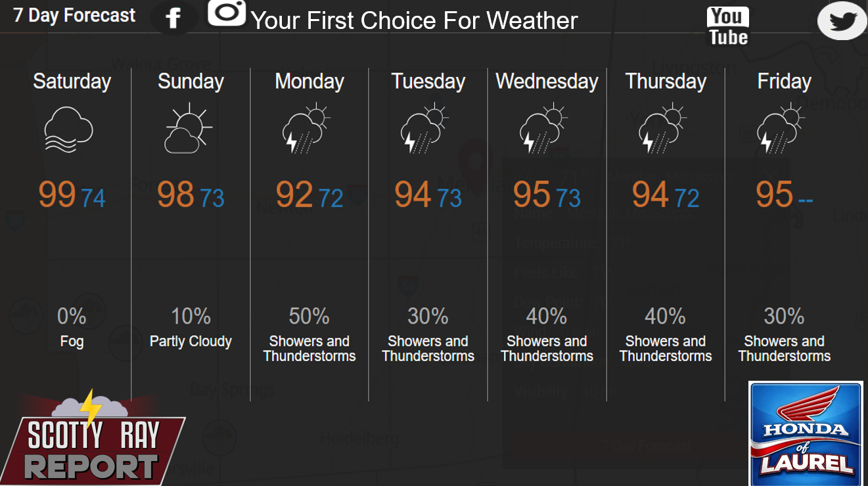
Task: Open the Instagram camera icon
Action: click(227, 12)
